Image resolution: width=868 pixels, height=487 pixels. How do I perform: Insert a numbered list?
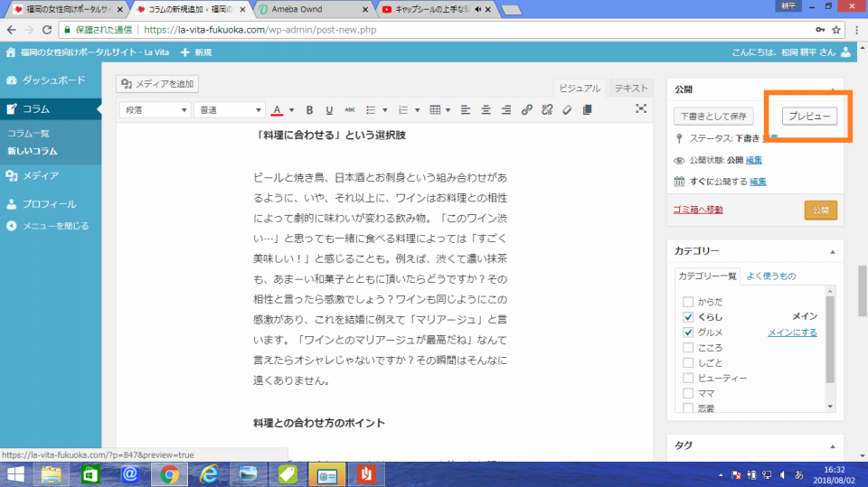[x=403, y=109]
